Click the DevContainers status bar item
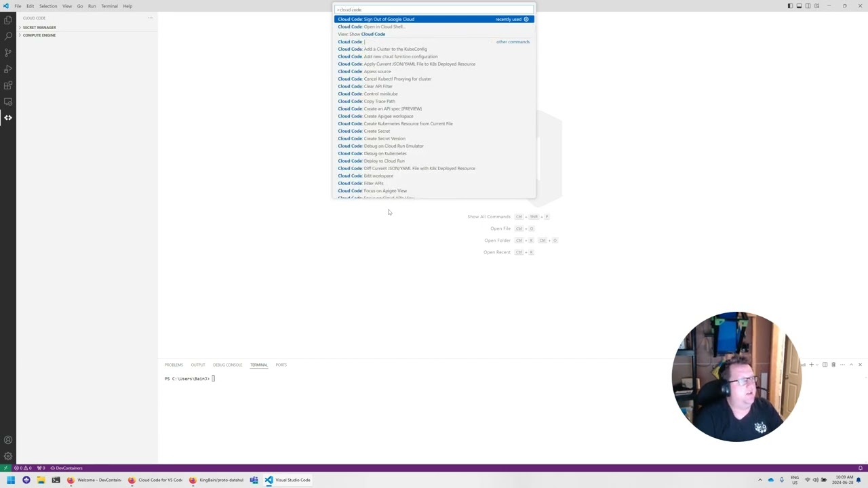This screenshot has height=488, width=868. 66,468
